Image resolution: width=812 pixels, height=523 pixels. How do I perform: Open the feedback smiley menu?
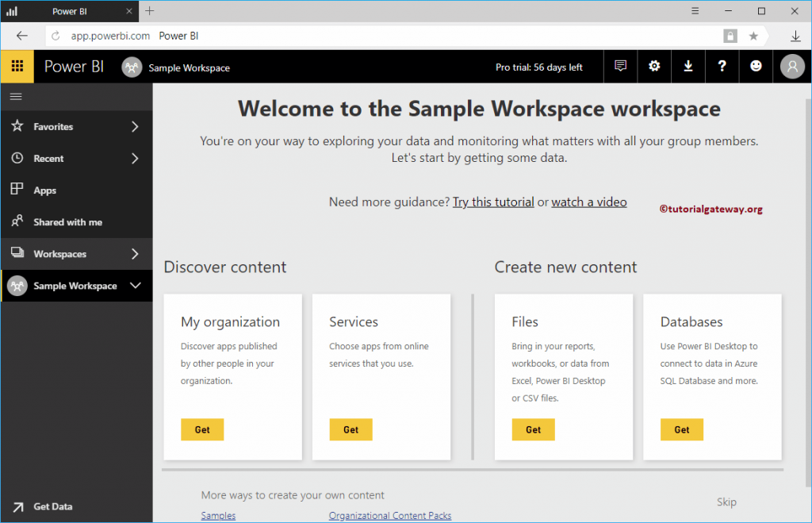coord(756,66)
